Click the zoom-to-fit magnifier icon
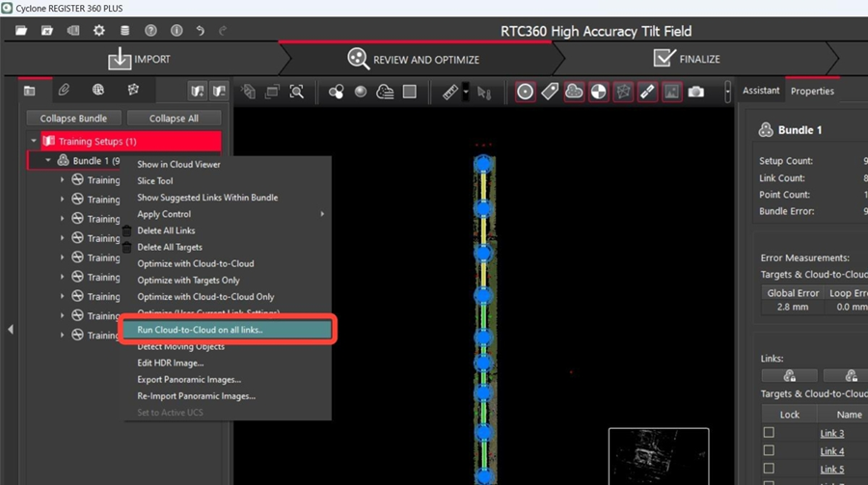Image resolution: width=868 pixels, height=485 pixels. 297,92
